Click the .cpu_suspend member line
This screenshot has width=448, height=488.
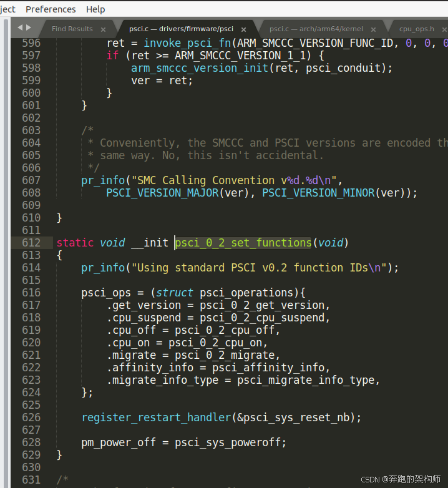tap(218, 318)
